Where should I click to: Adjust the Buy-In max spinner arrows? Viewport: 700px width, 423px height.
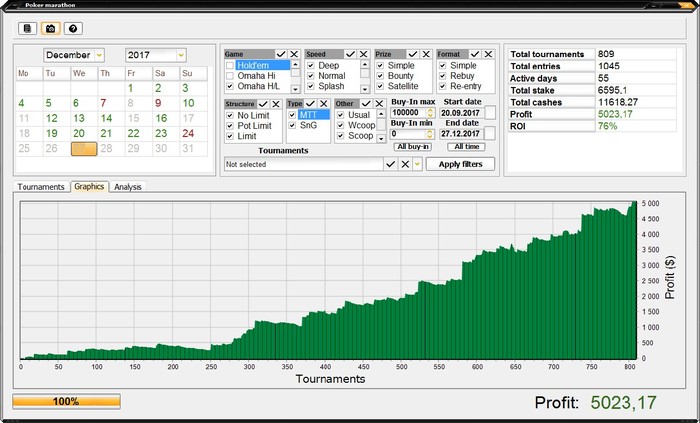click(430, 112)
